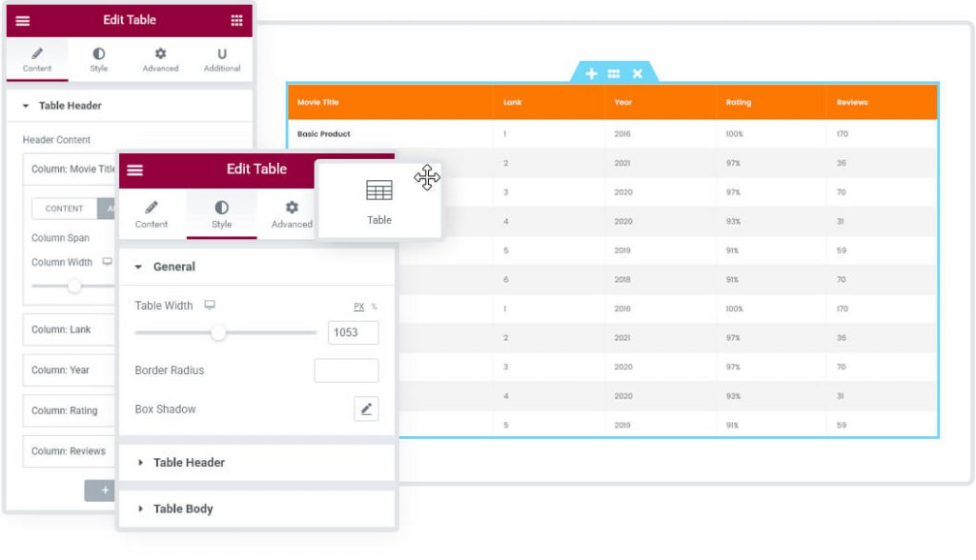Expand the Column: Reviews item
Viewport: 976px width, 560px height.
(x=69, y=451)
